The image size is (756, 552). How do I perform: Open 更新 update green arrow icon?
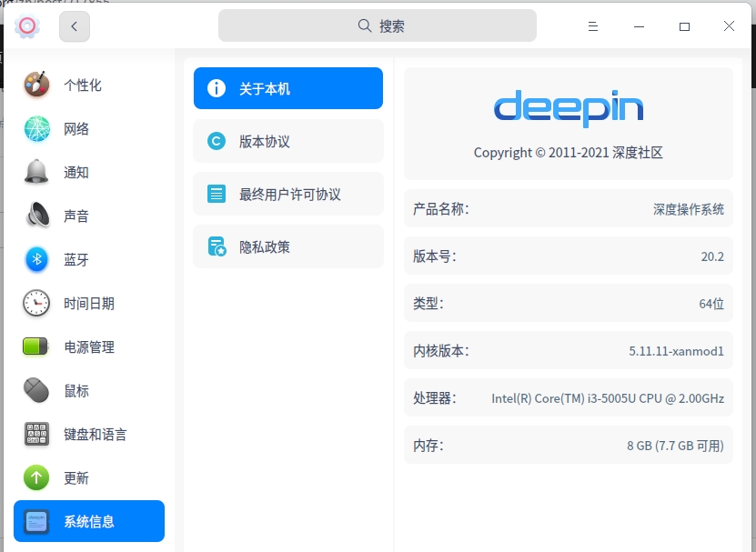[36, 477]
